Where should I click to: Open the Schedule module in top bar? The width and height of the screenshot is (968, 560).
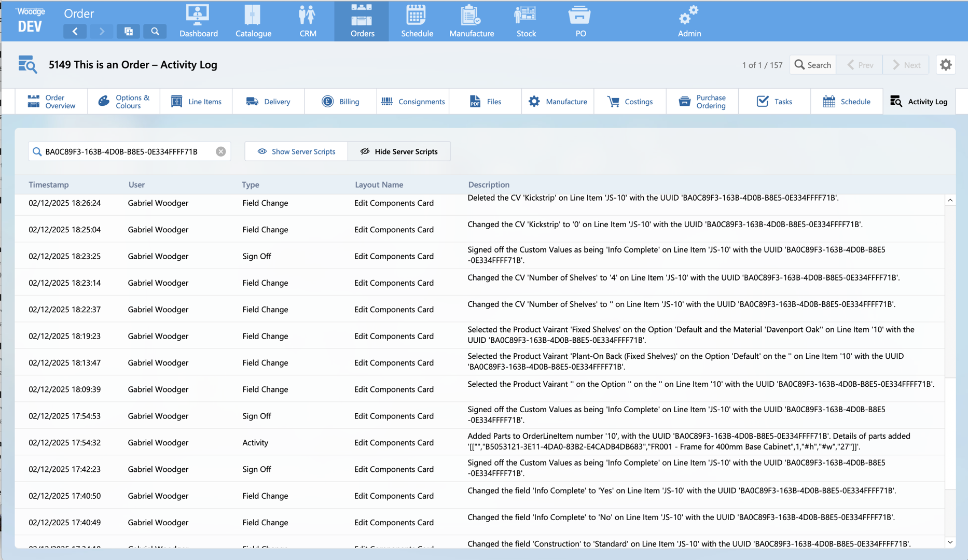(417, 21)
